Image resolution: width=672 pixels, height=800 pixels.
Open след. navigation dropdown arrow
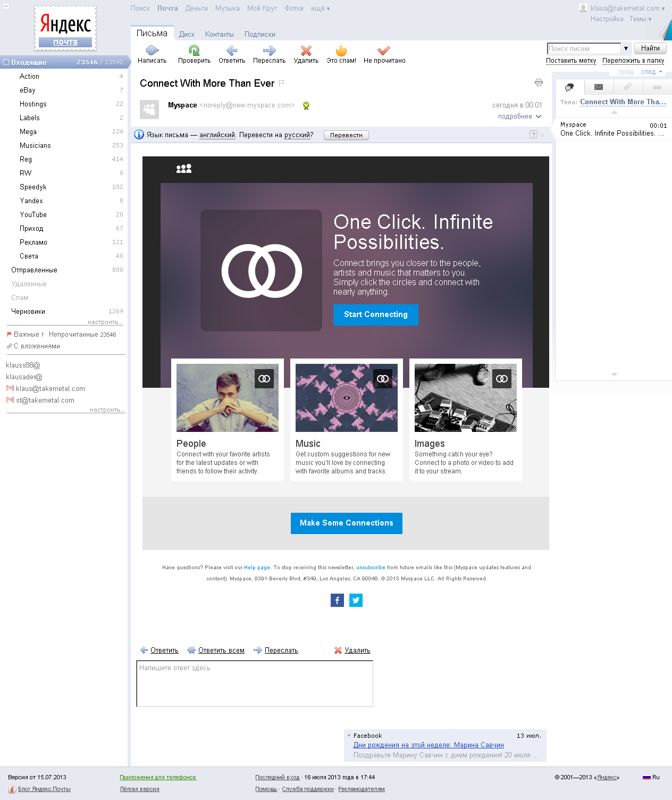coord(660,72)
